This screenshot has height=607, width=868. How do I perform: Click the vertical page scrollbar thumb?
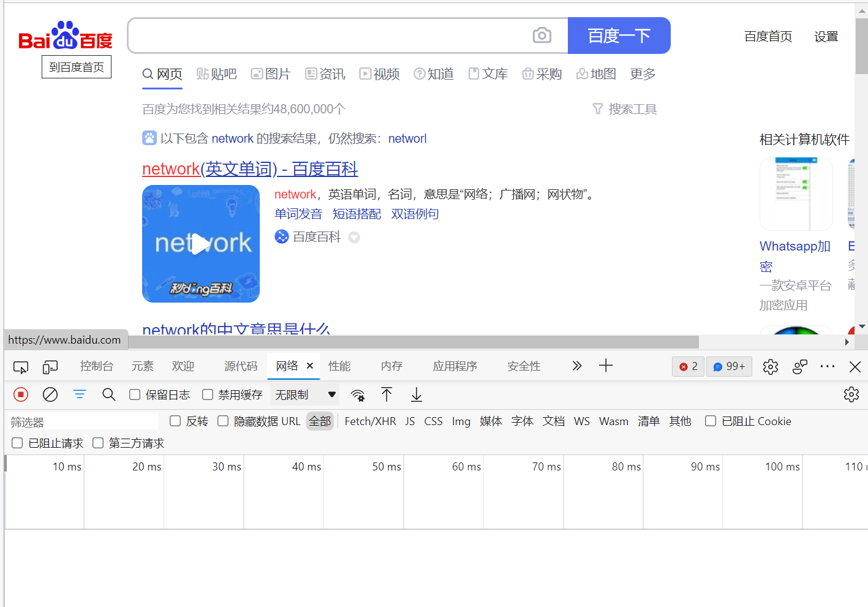861,46
